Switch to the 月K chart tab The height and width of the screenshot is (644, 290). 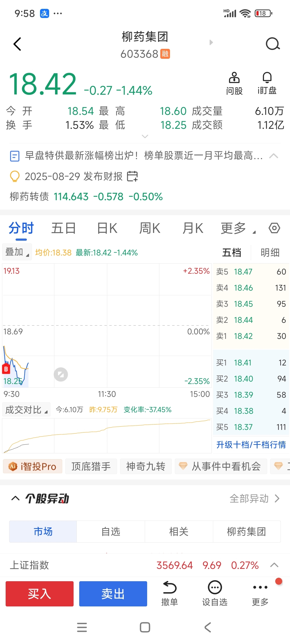pos(193,228)
